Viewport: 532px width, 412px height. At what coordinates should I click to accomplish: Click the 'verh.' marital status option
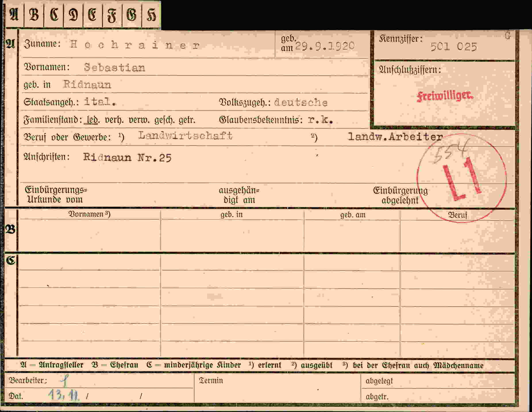click(x=114, y=120)
